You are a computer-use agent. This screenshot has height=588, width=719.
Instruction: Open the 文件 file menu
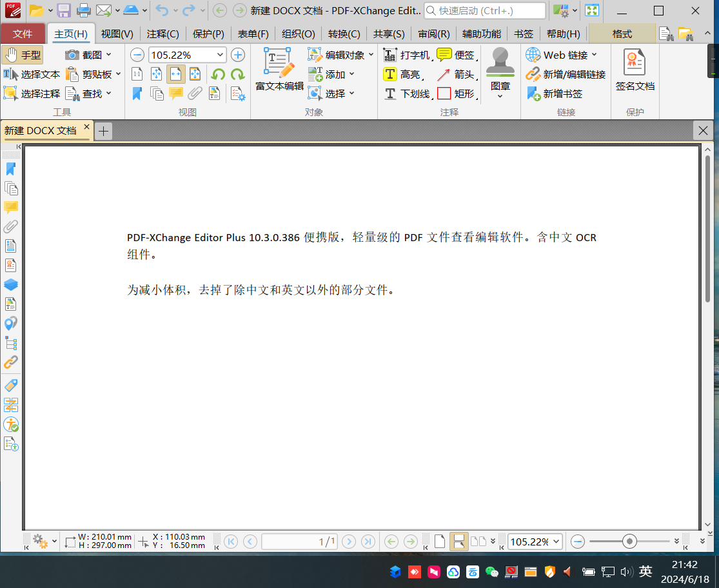[23, 34]
